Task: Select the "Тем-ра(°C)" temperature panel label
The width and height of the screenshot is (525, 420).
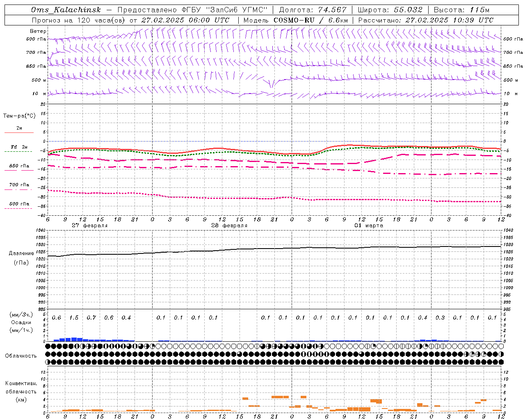Action: (x=19, y=116)
